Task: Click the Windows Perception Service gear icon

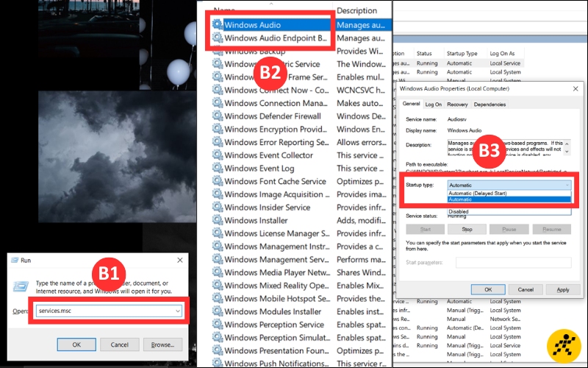Action: (x=217, y=324)
